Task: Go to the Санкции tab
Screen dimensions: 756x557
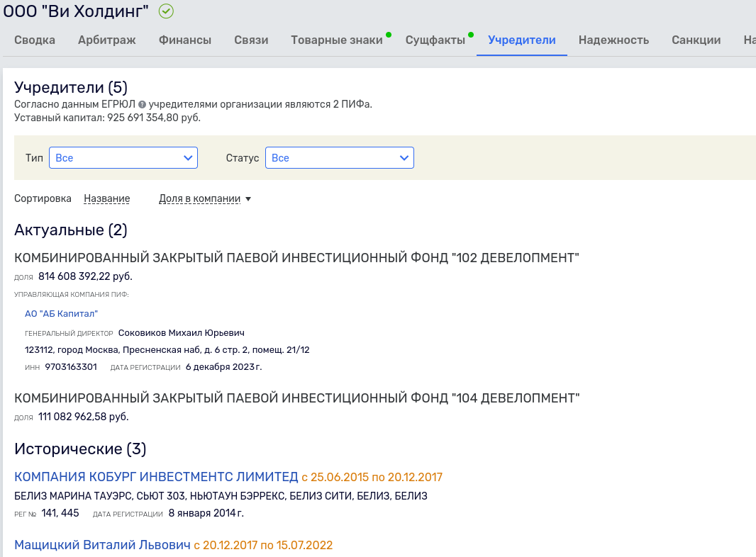Action: pyautogui.click(x=696, y=40)
